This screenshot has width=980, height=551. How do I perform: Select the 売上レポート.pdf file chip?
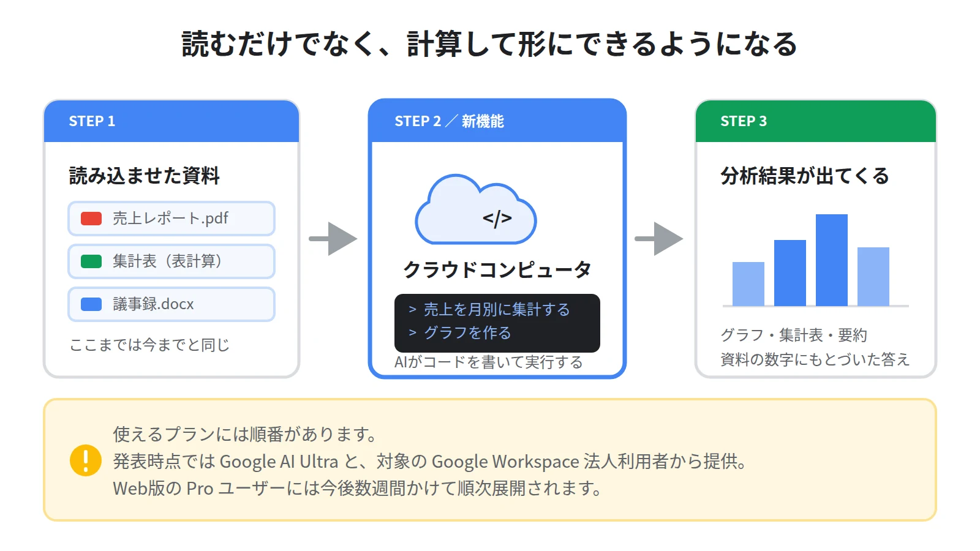(x=171, y=219)
